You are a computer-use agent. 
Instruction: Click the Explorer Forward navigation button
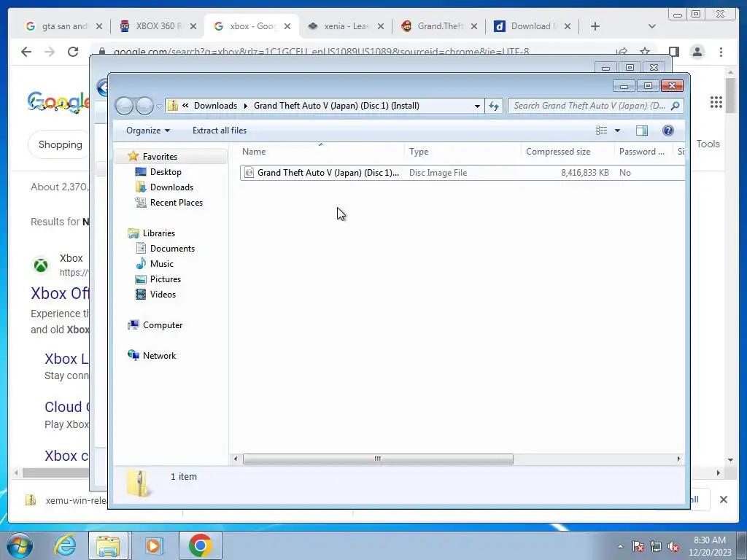click(144, 106)
